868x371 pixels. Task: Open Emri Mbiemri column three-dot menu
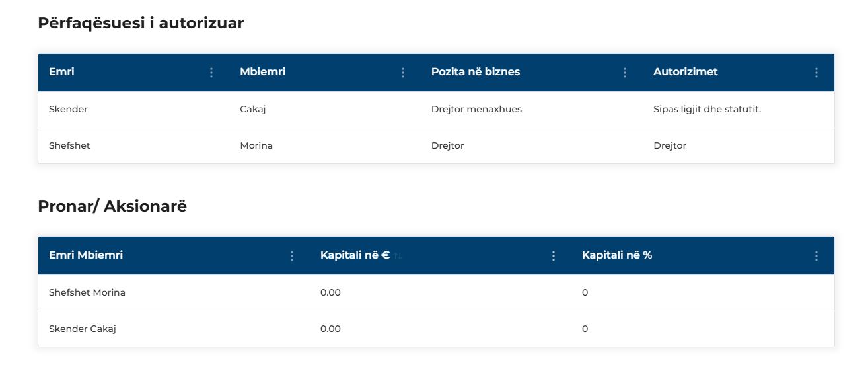[x=292, y=256]
